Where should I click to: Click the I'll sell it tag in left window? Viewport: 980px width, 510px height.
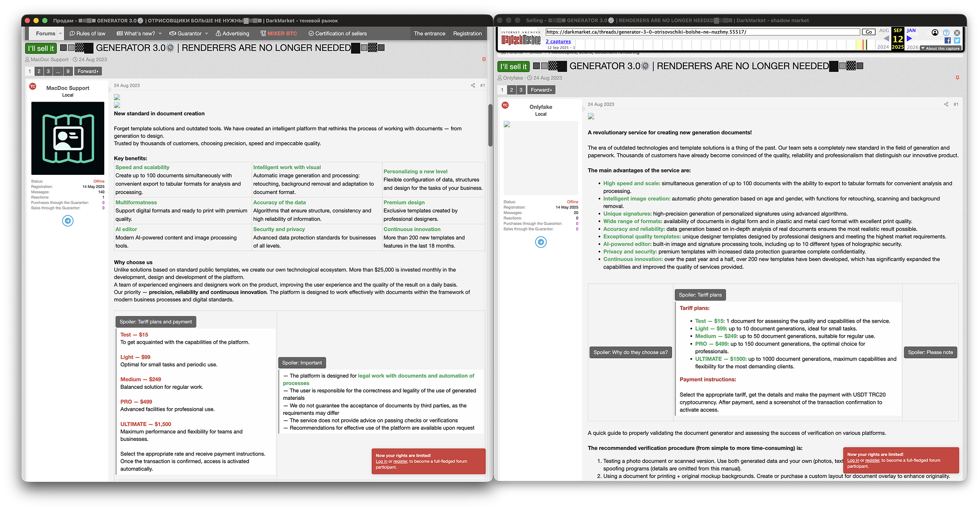(x=41, y=48)
